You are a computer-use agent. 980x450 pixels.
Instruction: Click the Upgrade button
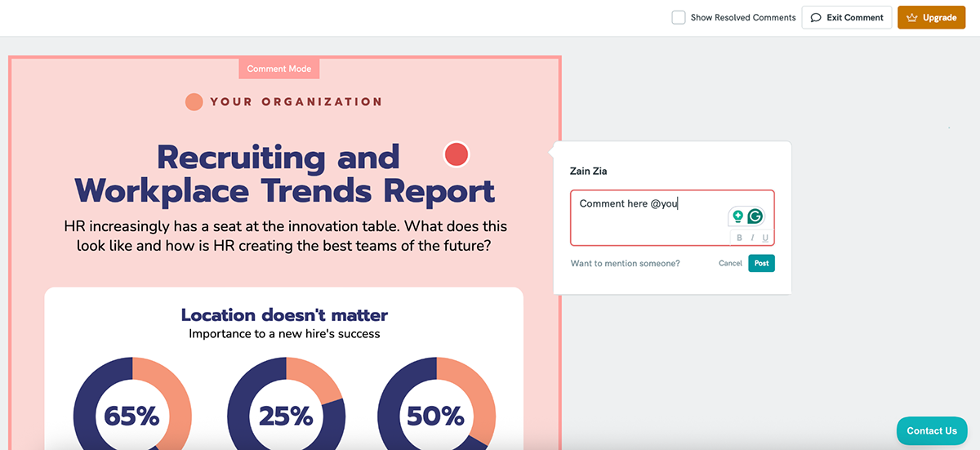[931, 17]
